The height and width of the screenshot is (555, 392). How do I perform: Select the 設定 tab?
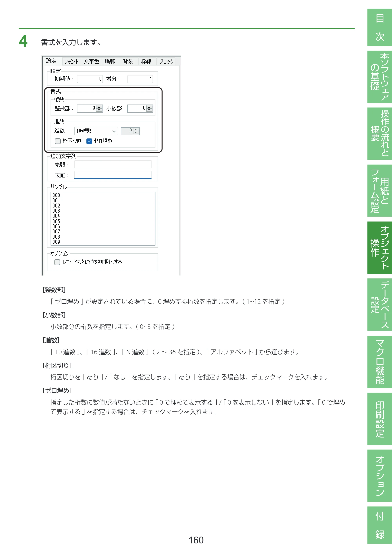[51, 61]
